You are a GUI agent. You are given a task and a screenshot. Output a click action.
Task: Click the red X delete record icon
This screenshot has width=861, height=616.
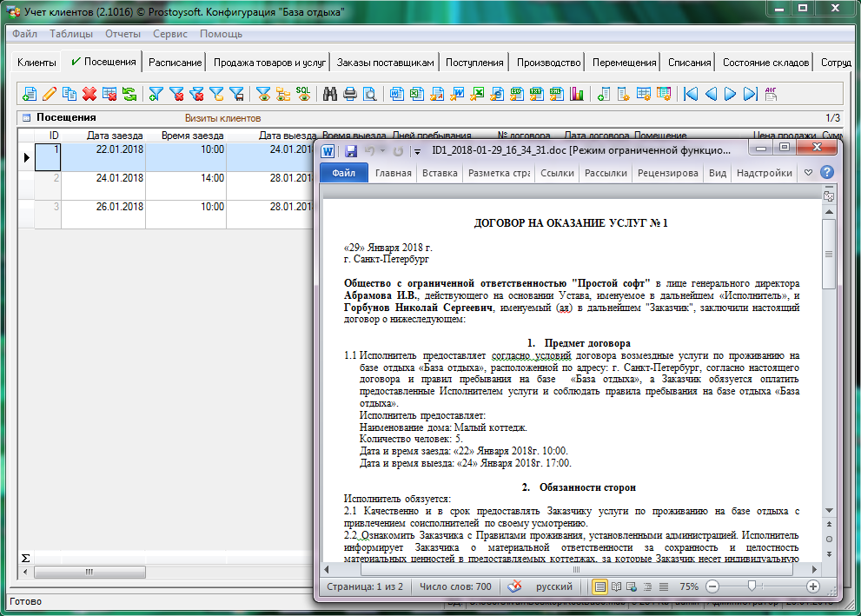click(89, 94)
